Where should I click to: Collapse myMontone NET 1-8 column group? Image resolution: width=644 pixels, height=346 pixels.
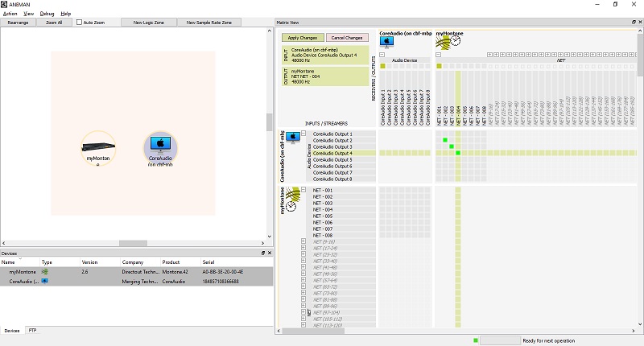point(438,55)
